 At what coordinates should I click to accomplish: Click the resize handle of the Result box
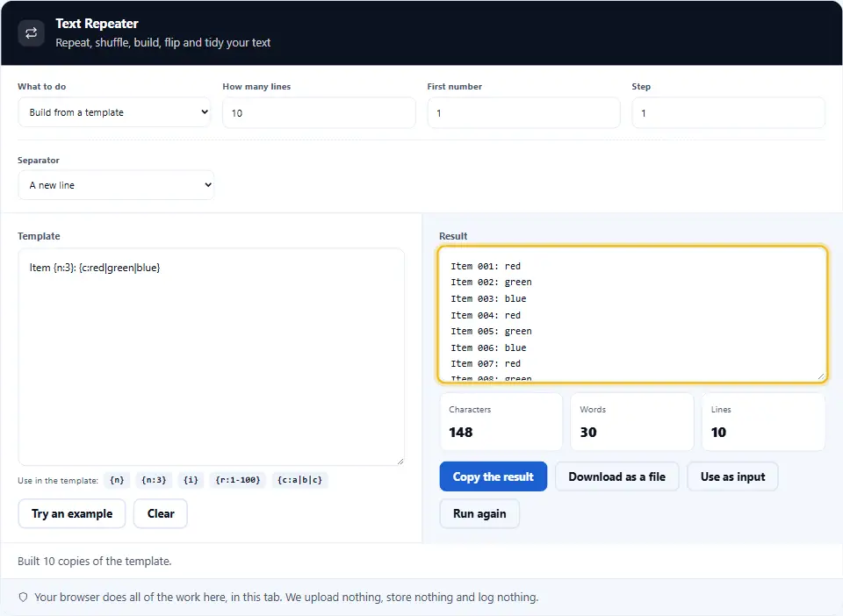pyautogui.click(x=821, y=377)
